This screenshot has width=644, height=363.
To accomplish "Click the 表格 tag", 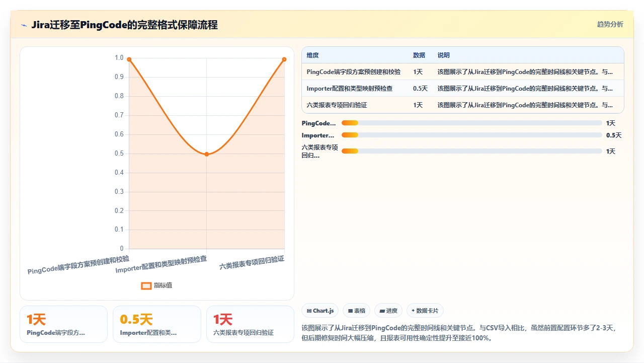I will click(357, 311).
